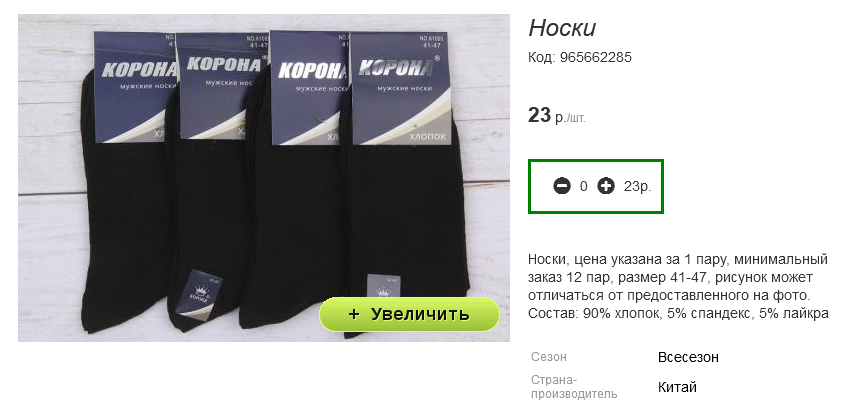Click the Сезон attribute label
This screenshot has height=420, width=852.
coord(549,357)
